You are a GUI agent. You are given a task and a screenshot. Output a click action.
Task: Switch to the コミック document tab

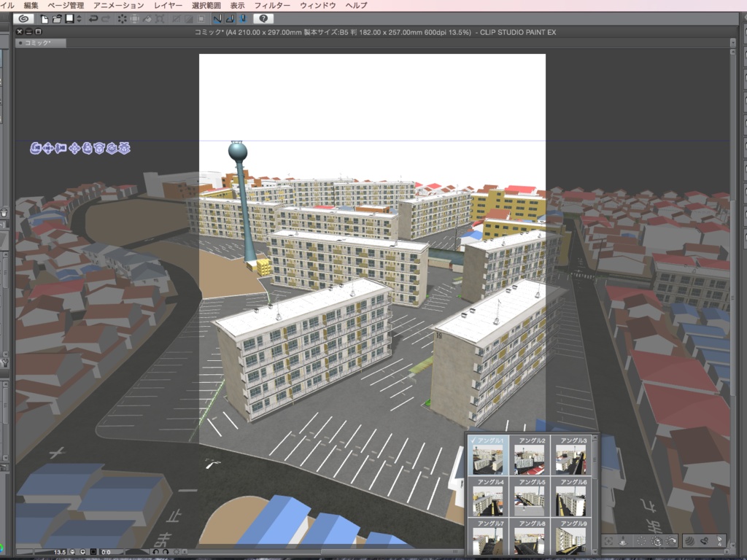40,42
